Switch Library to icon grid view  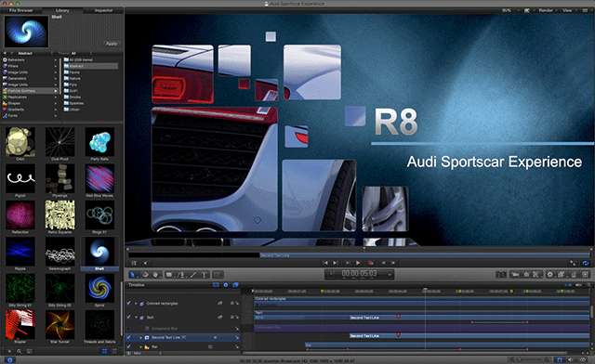point(105,352)
